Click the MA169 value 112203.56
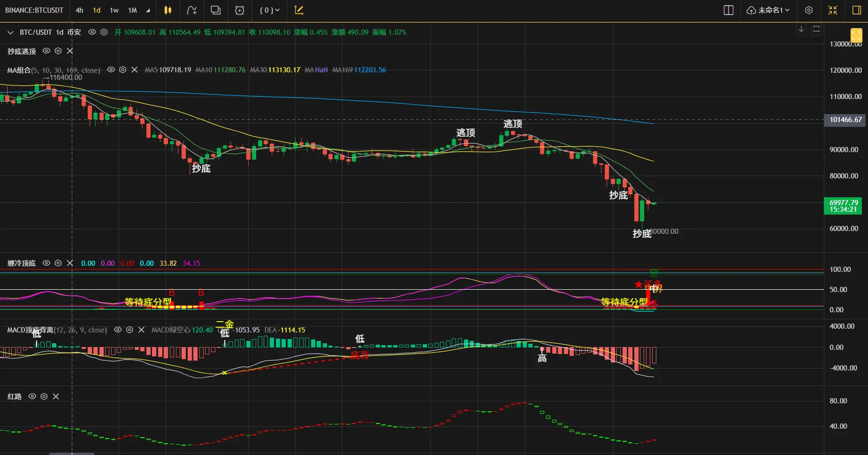 370,70
